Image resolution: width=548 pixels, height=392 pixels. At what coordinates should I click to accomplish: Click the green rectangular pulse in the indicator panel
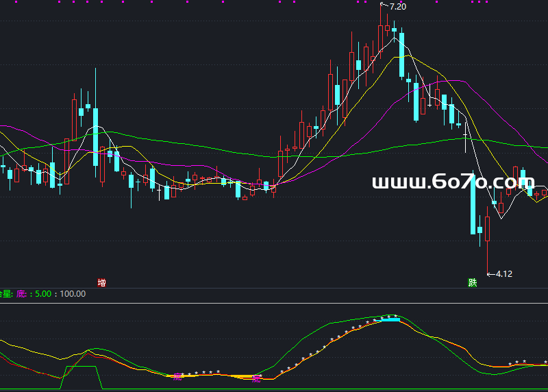(82, 368)
